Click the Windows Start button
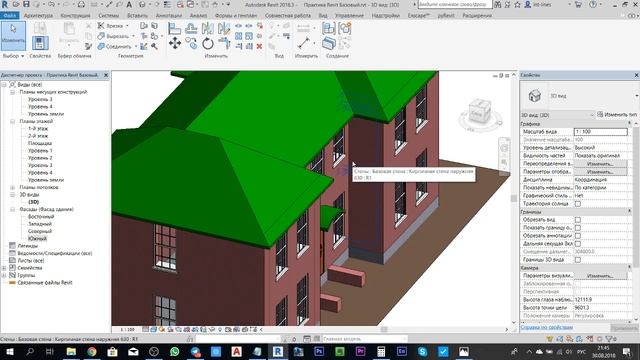This screenshot has height=360, width=640. pyautogui.click(x=9, y=351)
